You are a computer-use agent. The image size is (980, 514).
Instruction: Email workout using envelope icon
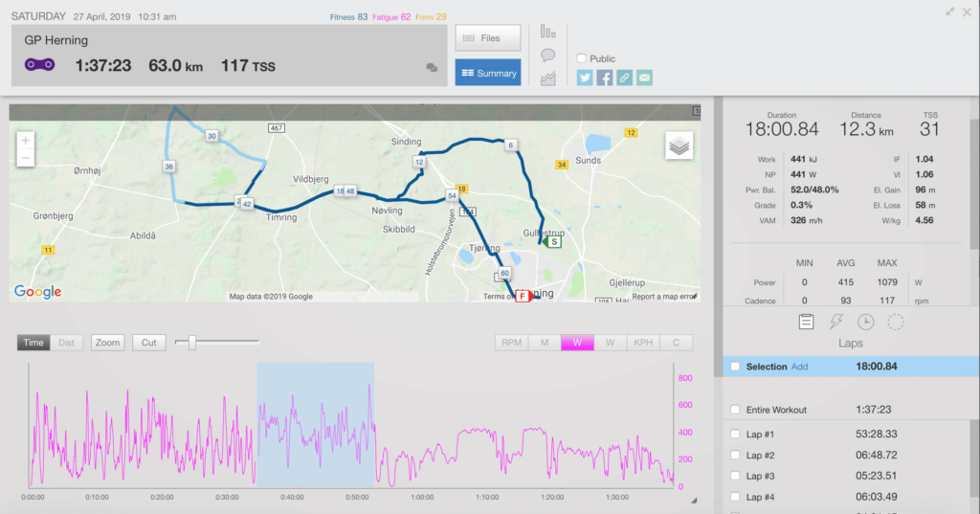pos(645,78)
